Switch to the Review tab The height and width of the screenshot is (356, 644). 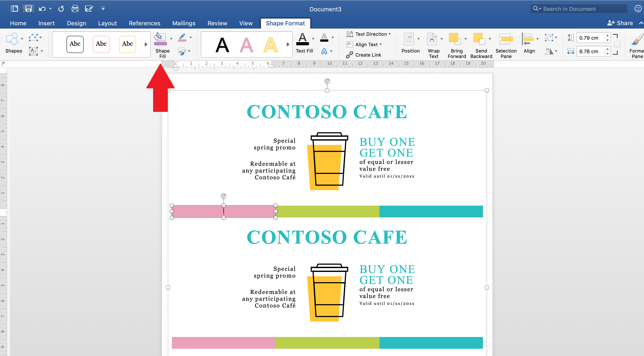[217, 23]
